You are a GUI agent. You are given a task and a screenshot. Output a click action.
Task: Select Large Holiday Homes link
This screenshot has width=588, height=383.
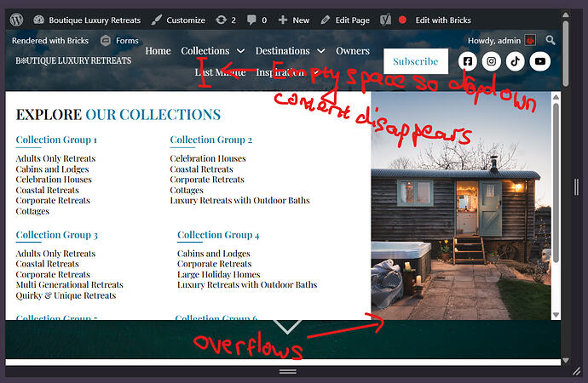point(219,275)
